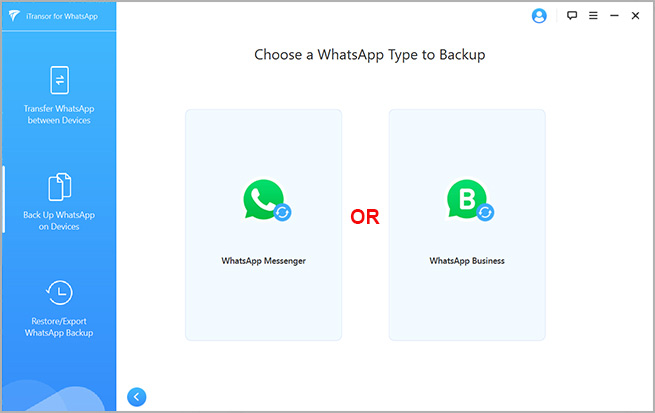Open the user account profile icon
The height and width of the screenshot is (413, 655).
539,16
